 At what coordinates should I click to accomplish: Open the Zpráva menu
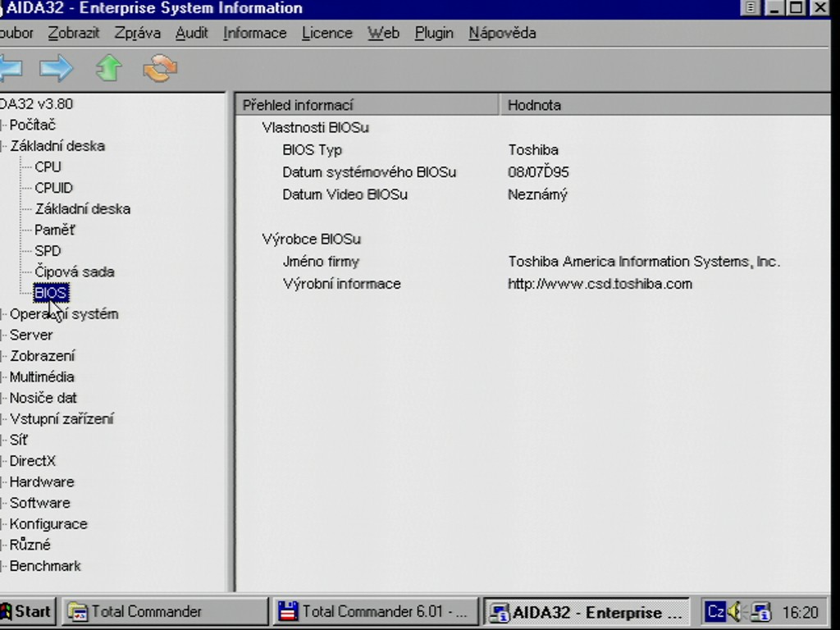coord(137,33)
